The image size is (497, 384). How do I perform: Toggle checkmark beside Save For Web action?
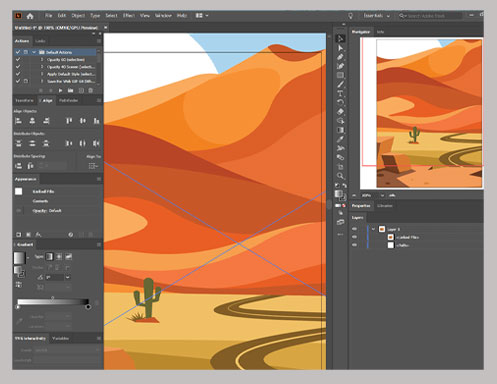[x=18, y=81]
